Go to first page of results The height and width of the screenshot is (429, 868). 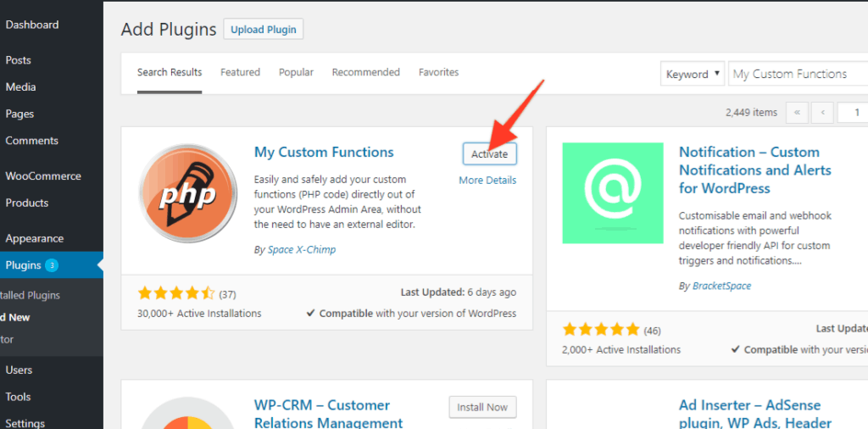[797, 112]
